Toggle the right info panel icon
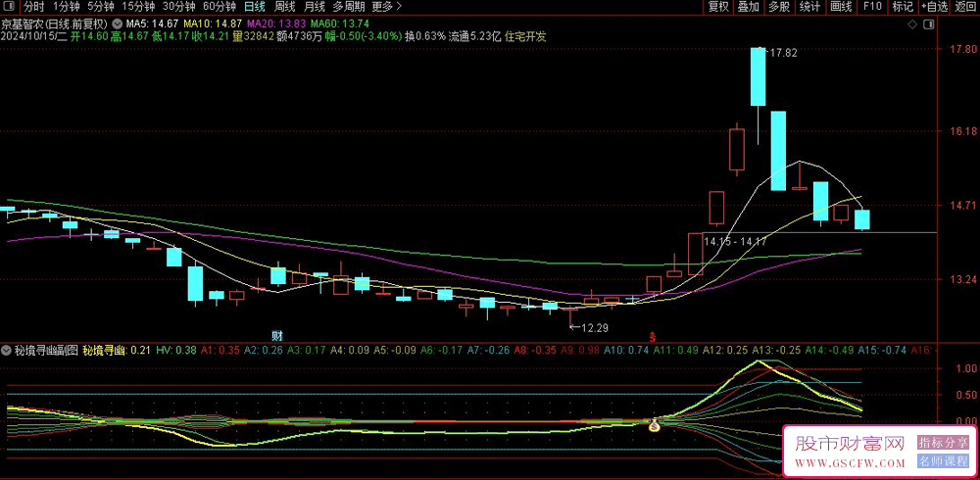Viewport: 980px width, 480px height. click(x=929, y=24)
